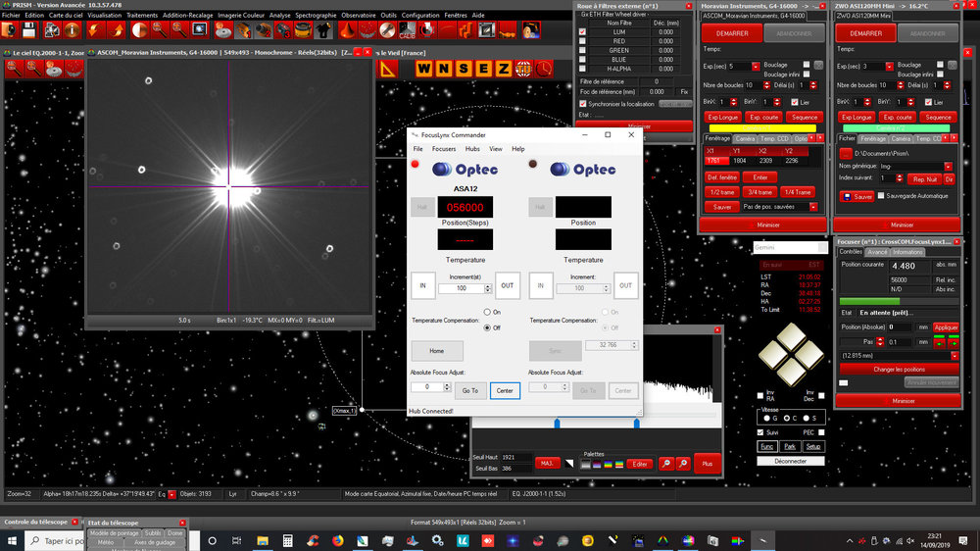
Task: Switch to the Avancé tab in the Focuser panel
Action: pos(877,252)
